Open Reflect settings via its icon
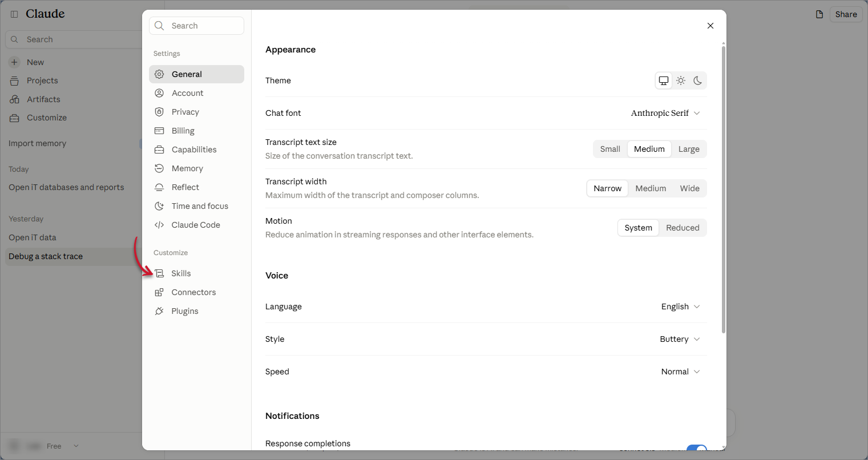 pyautogui.click(x=159, y=187)
